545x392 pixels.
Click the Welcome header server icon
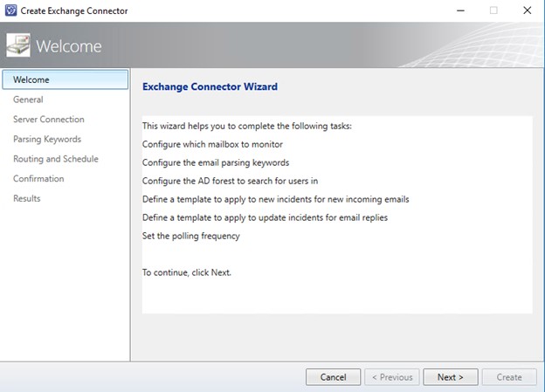tap(18, 45)
